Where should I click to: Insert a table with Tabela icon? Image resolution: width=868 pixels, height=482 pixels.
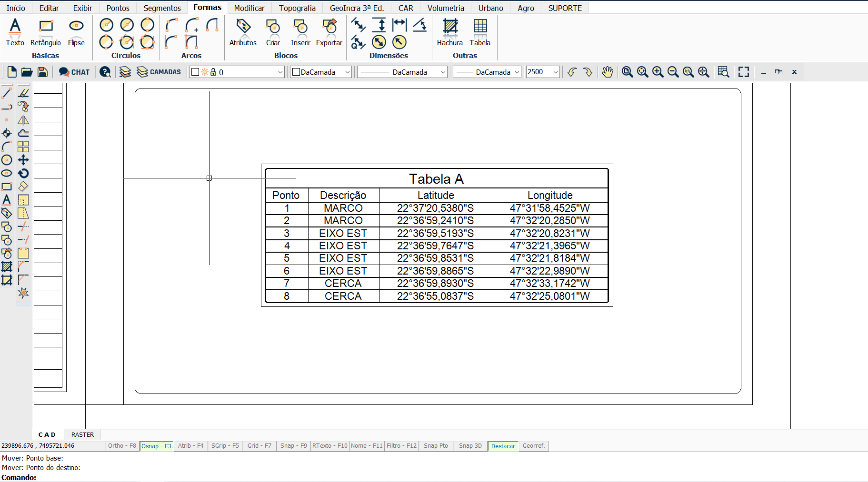coord(480,32)
